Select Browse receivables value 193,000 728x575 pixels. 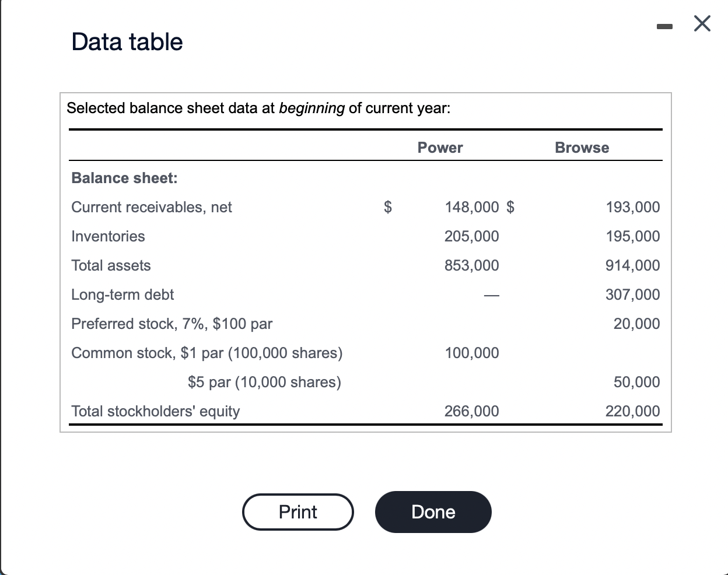coord(633,207)
